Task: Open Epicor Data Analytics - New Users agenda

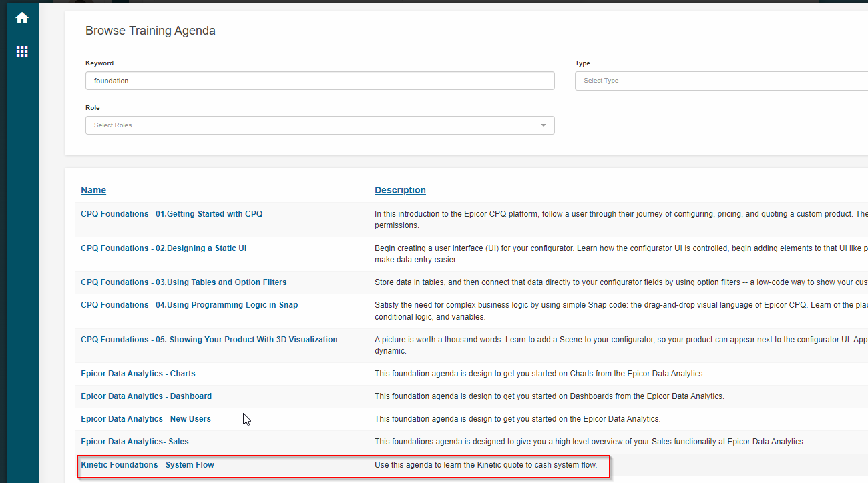Action: coord(146,419)
